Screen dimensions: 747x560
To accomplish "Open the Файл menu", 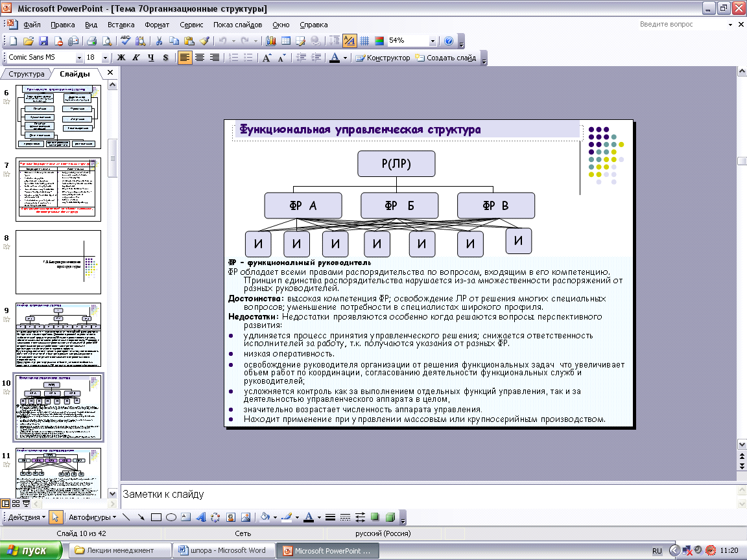I will pos(32,25).
